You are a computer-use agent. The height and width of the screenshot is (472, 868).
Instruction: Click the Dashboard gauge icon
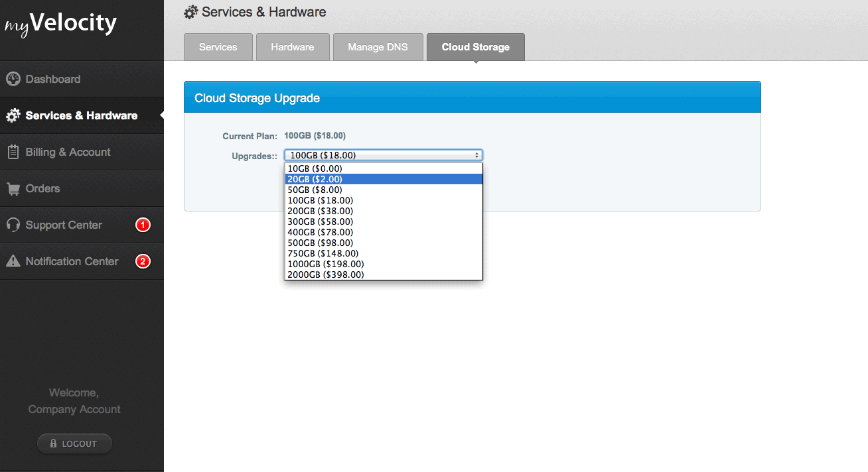[x=13, y=79]
